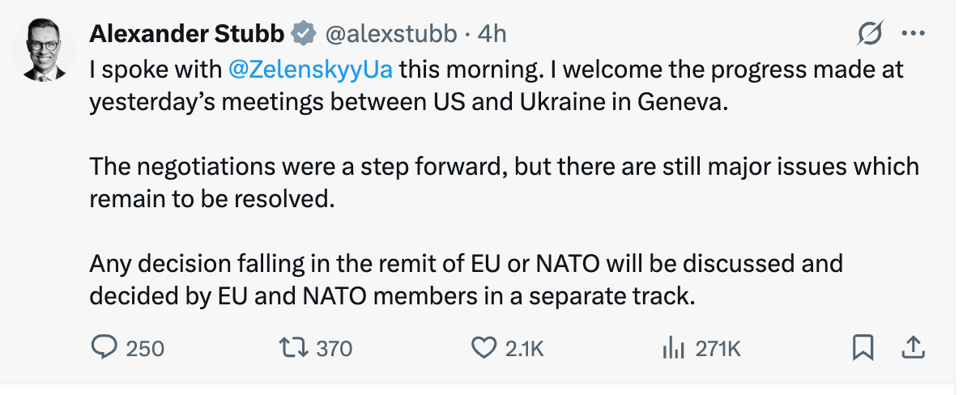The image size is (980, 395).
Task: Click the 370 reposts count
Action: [x=334, y=348]
